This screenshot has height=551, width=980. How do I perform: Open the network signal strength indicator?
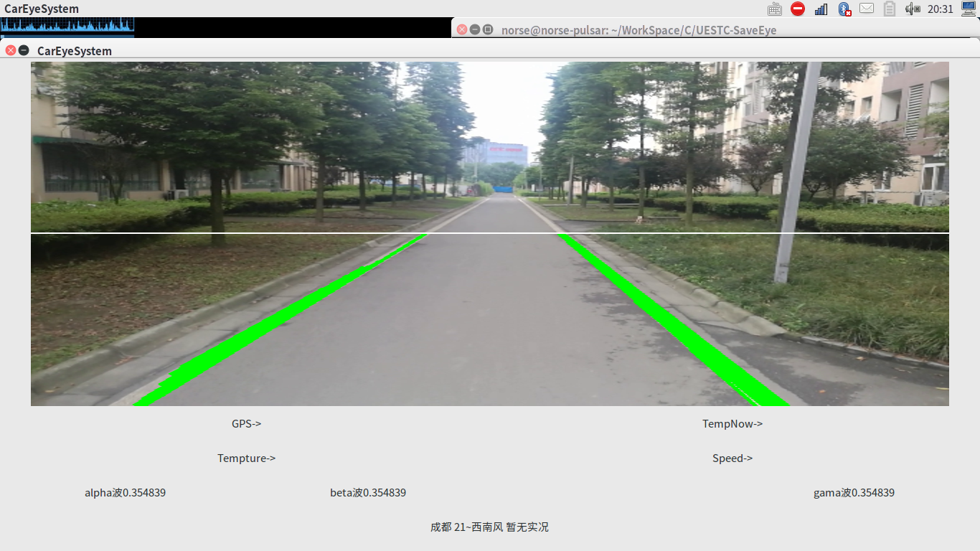821,9
